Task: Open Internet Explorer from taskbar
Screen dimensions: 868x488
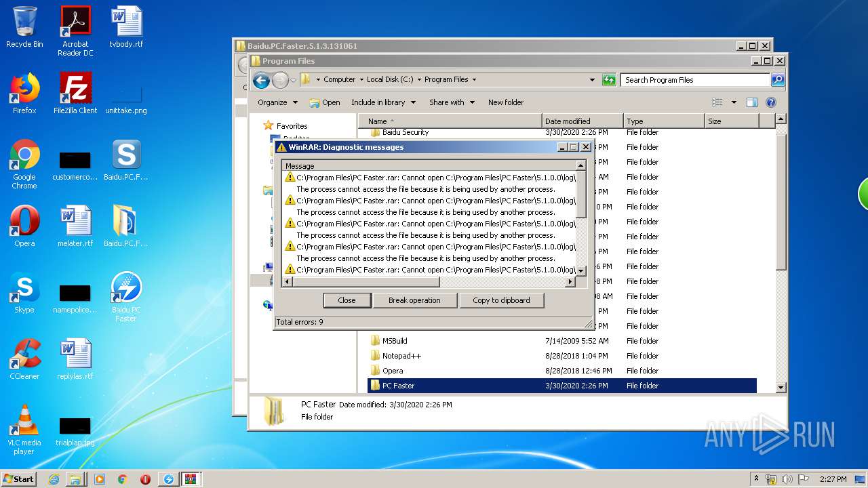Action: tap(54, 479)
